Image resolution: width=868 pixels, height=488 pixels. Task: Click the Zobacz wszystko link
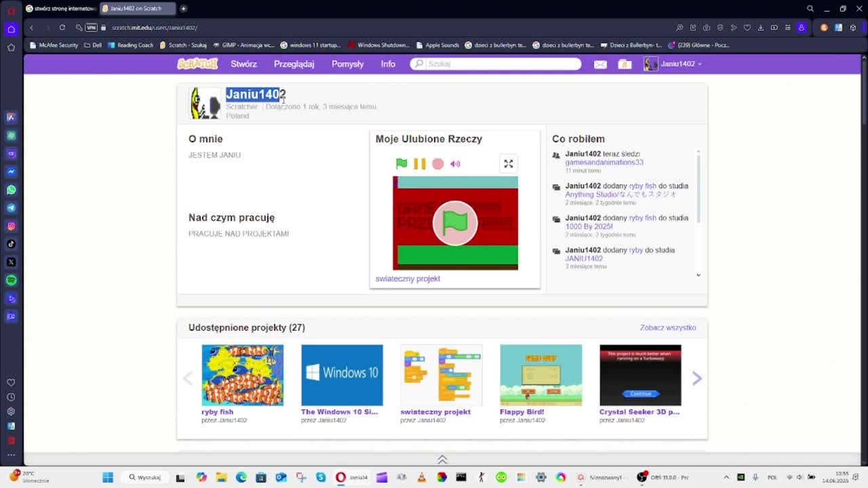(x=667, y=327)
